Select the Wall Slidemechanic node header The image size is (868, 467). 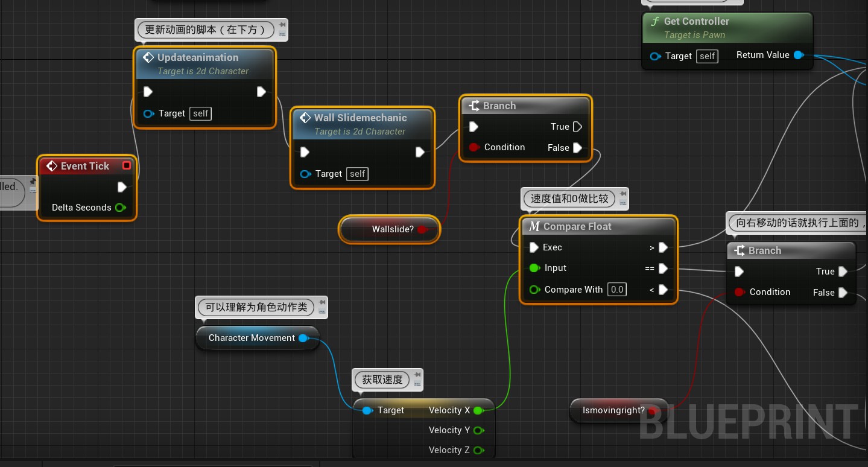pos(360,118)
